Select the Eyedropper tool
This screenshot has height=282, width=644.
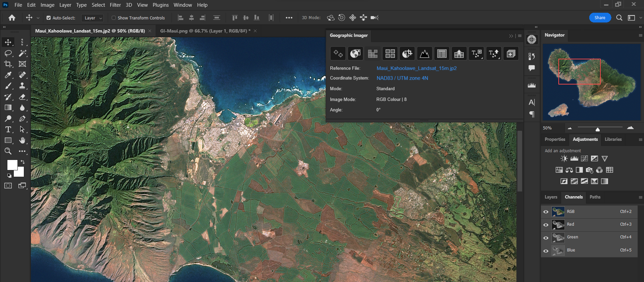click(8, 75)
